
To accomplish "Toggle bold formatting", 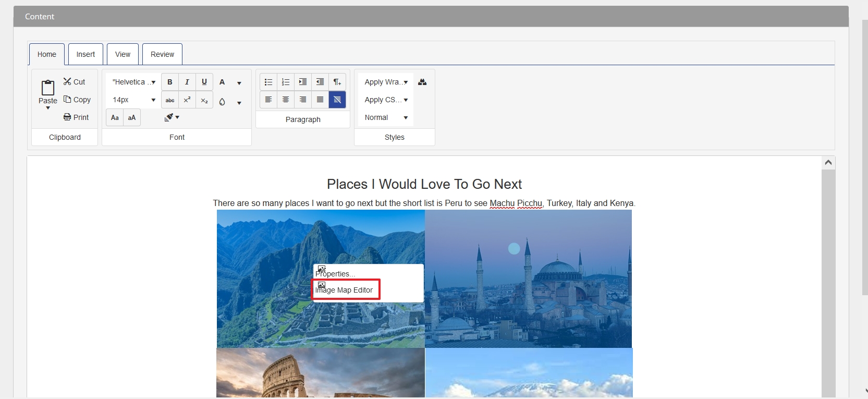I will [x=170, y=82].
